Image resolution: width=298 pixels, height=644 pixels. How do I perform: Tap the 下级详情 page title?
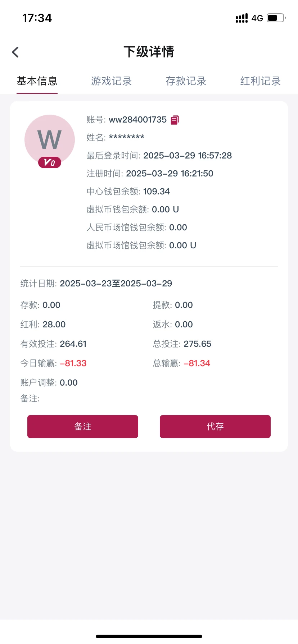pos(149,52)
